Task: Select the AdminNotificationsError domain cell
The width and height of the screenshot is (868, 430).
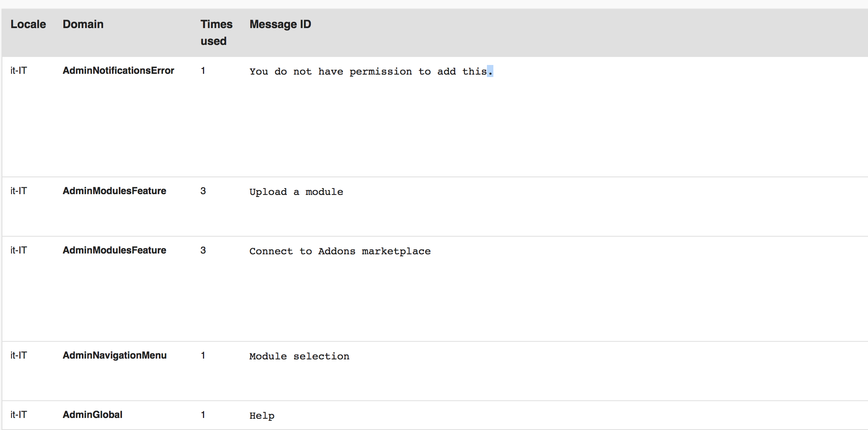Action: point(118,71)
